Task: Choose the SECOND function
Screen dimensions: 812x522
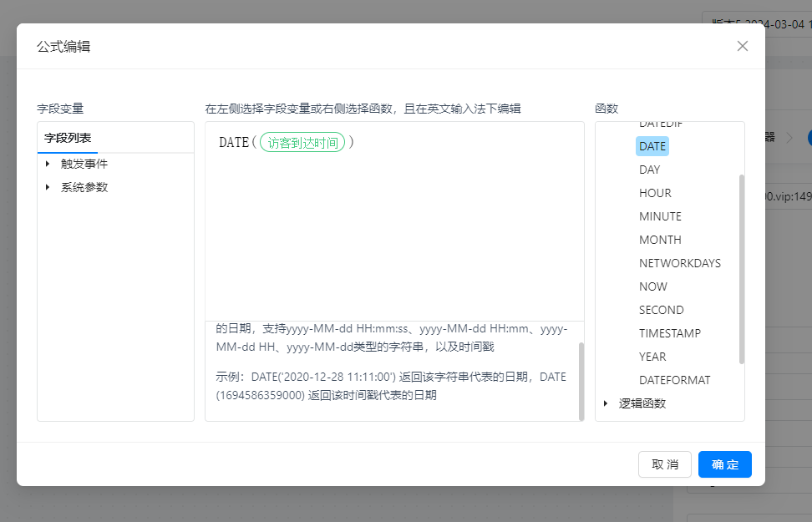Action: (662, 310)
